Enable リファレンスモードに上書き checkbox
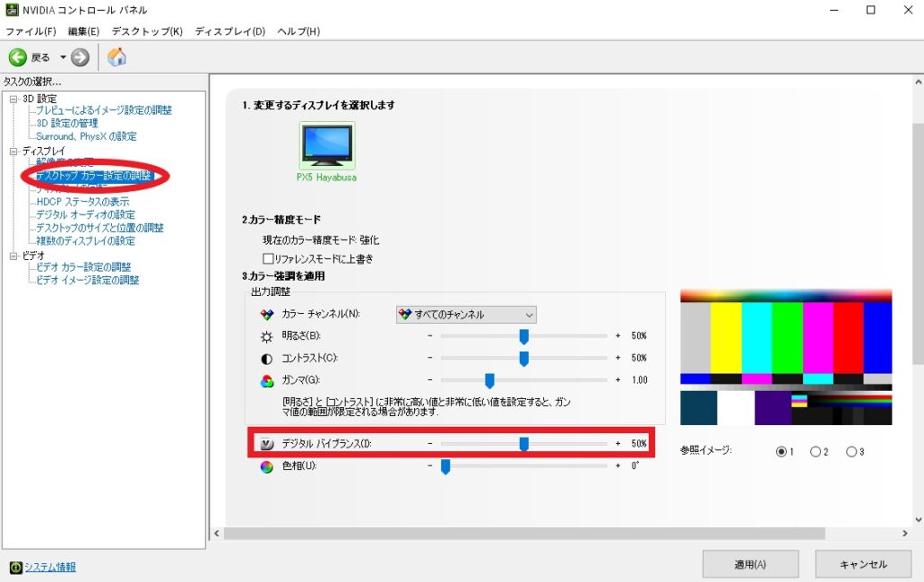Viewport: 924px width, 582px height. 268,259
